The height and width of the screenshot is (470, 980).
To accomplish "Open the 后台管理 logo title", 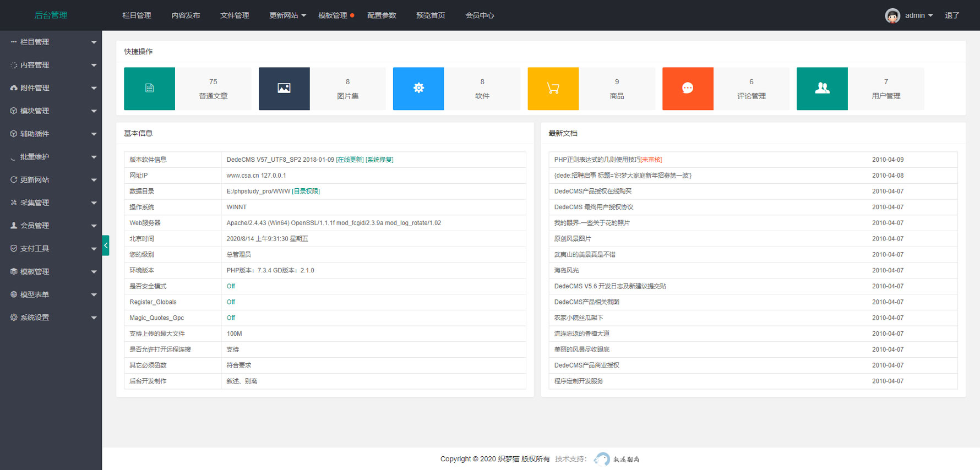I will tap(51, 15).
